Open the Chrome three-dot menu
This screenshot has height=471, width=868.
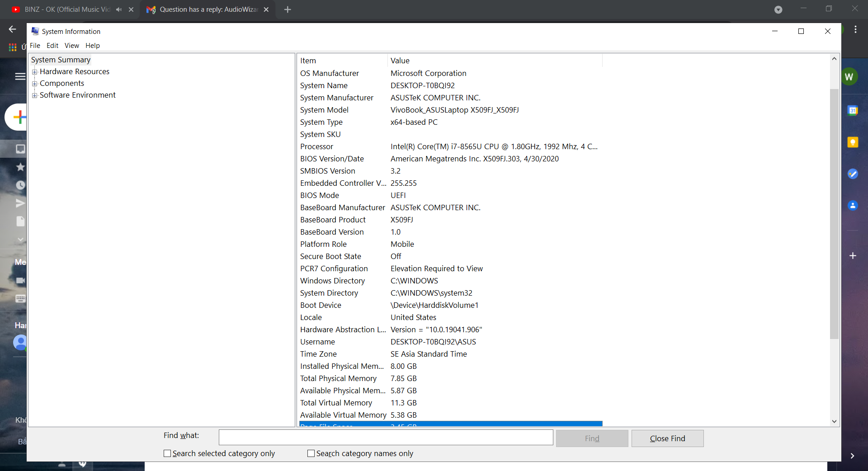pyautogui.click(x=855, y=29)
